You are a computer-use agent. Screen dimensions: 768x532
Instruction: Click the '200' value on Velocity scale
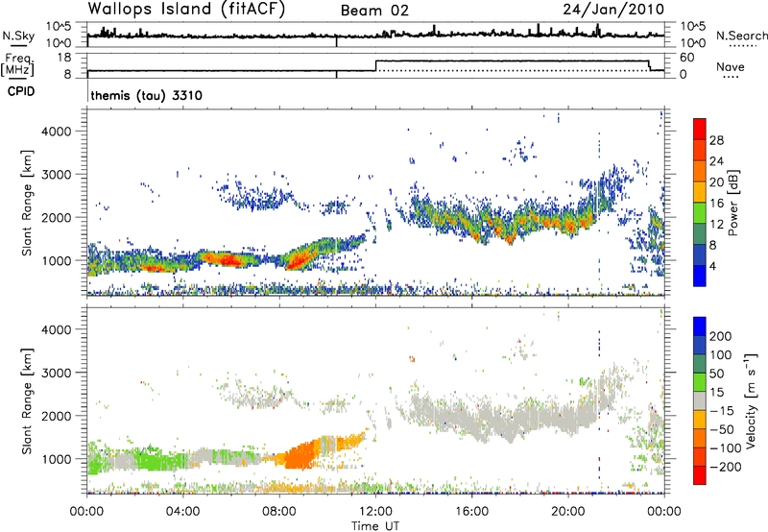coord(721,336)
